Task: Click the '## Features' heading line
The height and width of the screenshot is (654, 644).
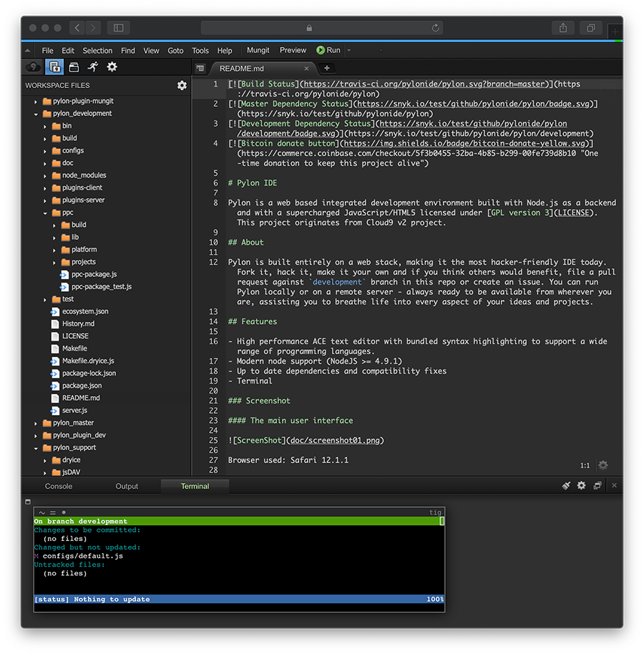Action: [x=253, y=321]
